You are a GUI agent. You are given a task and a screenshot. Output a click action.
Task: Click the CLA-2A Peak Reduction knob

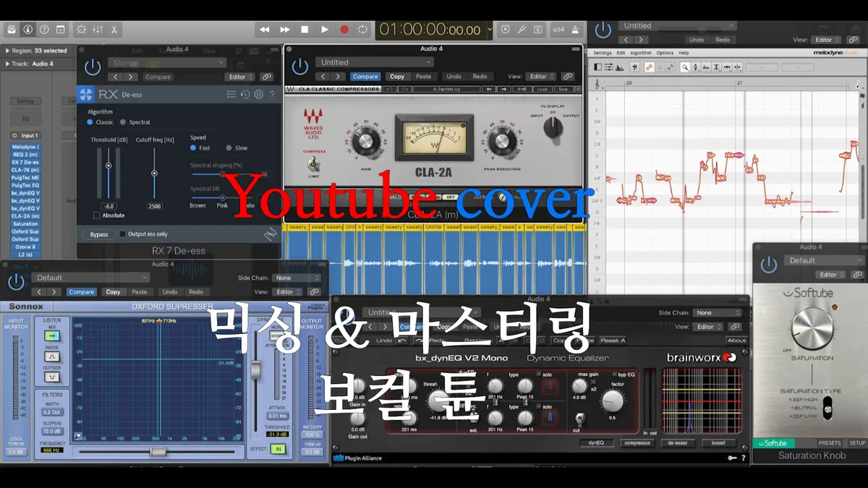click(502, 141)
